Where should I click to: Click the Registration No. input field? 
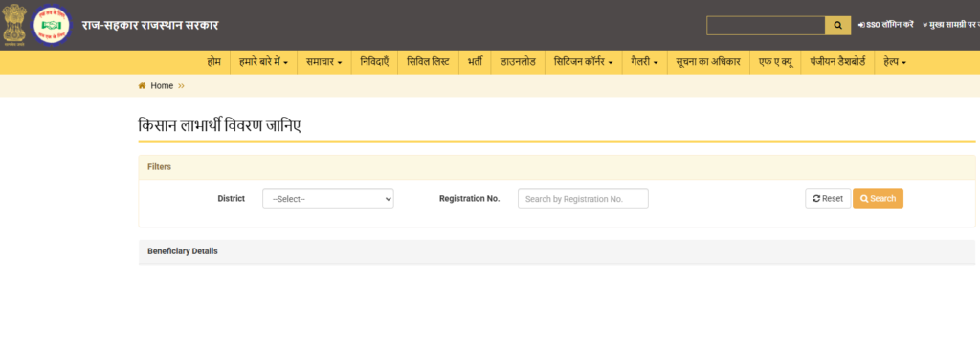(x=583, y=199)
